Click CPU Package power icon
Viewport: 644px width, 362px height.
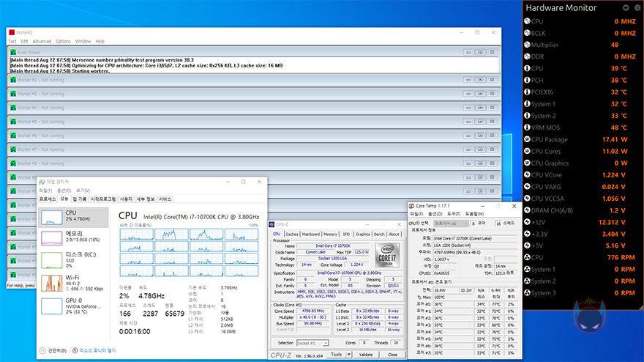click(x=528, y=139)
